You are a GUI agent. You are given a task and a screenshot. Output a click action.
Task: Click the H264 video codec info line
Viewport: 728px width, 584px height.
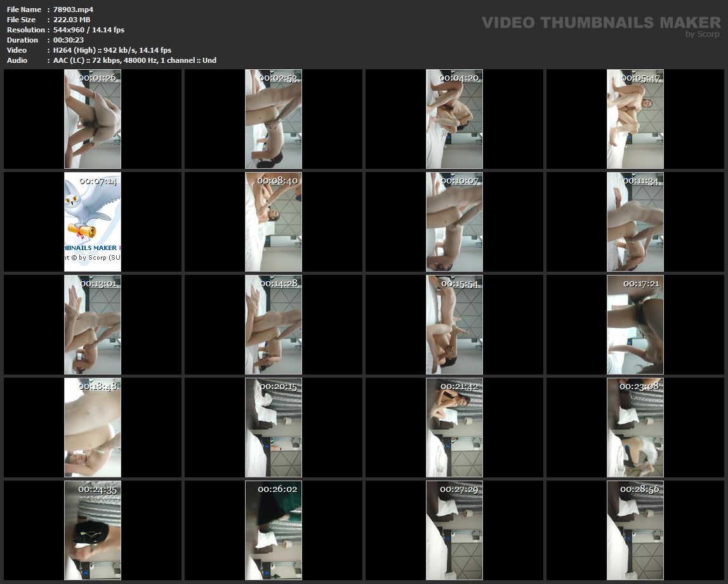[x=112, y=50]
